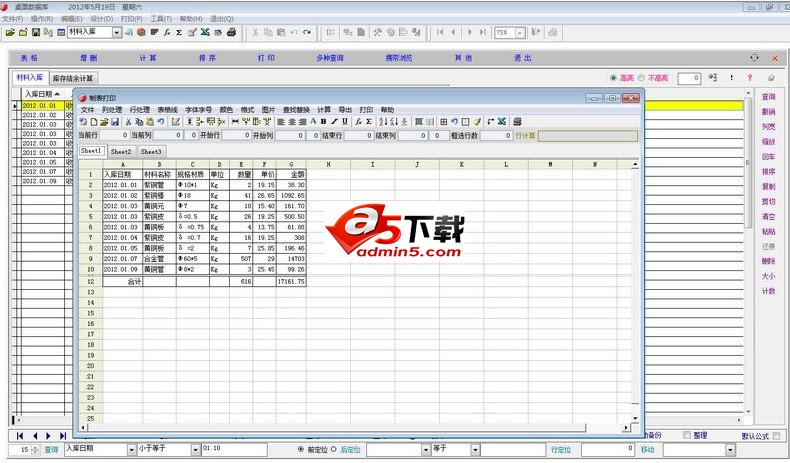Click the 行计算 formula input field
Screen dimensions: 790x463
point(587,136)
